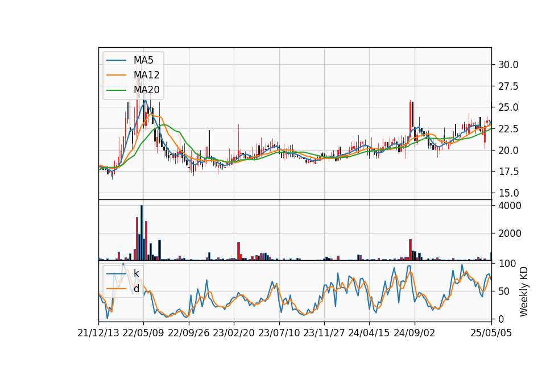Click the 22/05/09 date label

[143, 333]
